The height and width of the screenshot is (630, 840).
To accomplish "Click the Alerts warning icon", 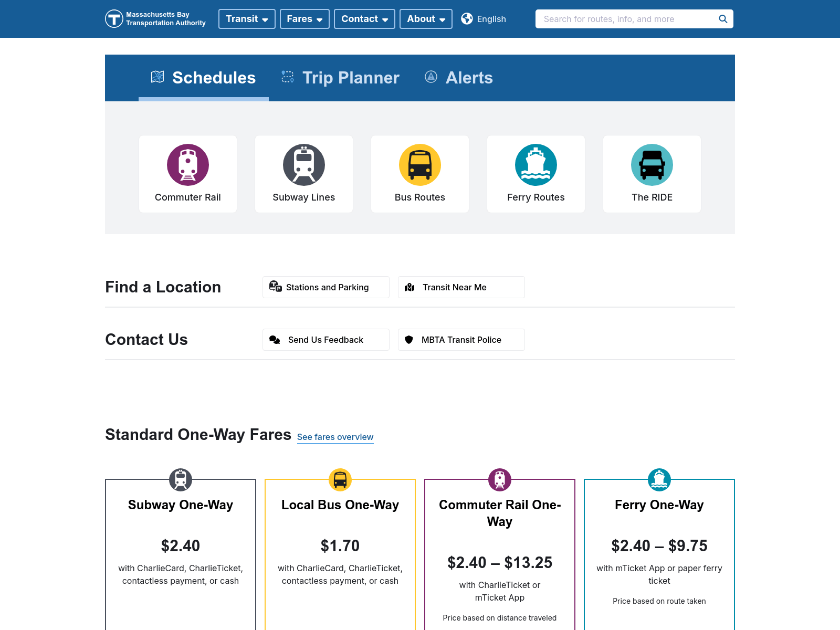I will point(431,77).
